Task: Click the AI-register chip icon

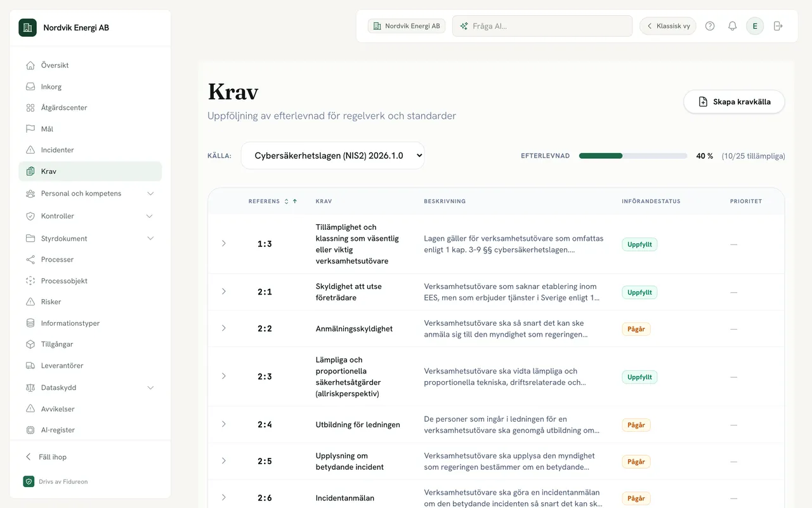Action: [x=30, y=430]
